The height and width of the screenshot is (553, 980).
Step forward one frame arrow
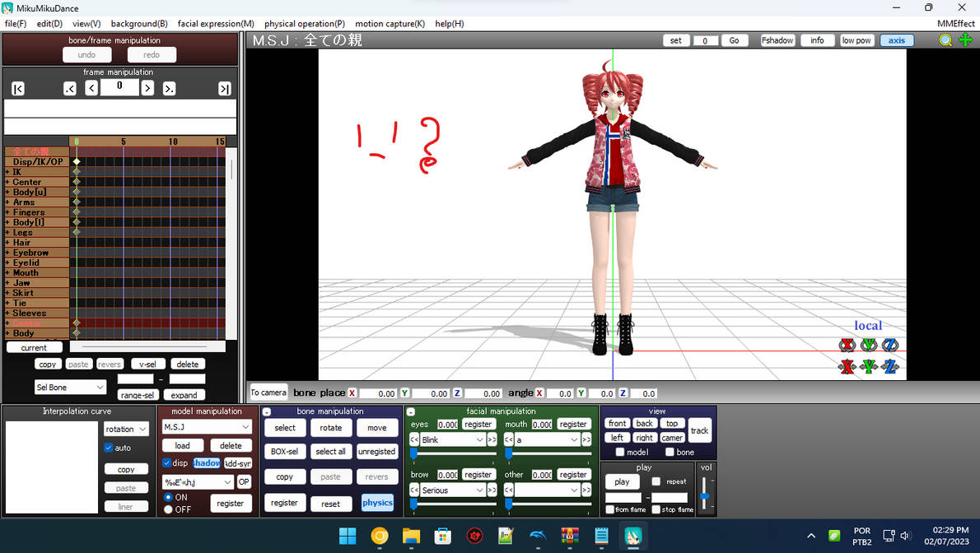[147, 88]
